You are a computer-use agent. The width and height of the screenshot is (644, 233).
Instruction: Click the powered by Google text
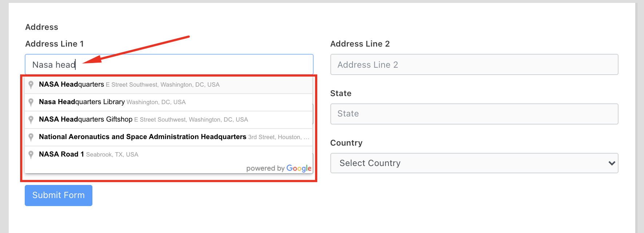coord(266,168)
